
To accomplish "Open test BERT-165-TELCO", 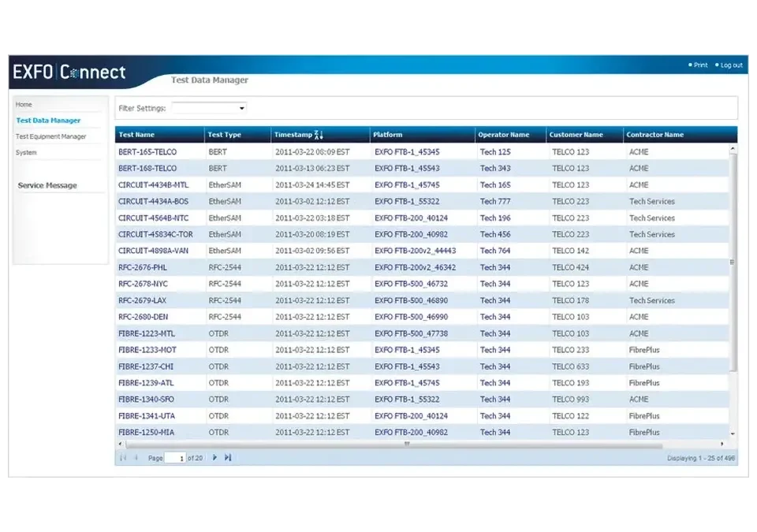I will [x=147, y=152].
